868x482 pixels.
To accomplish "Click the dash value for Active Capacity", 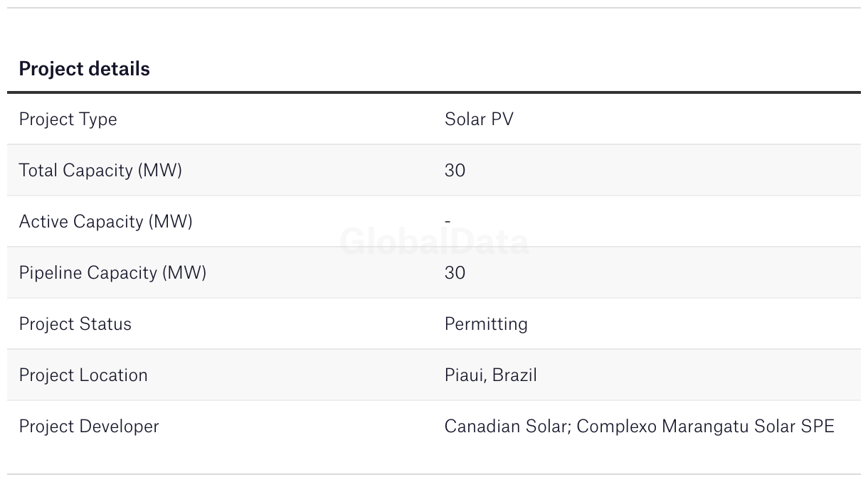I will [x=448, y=222].
